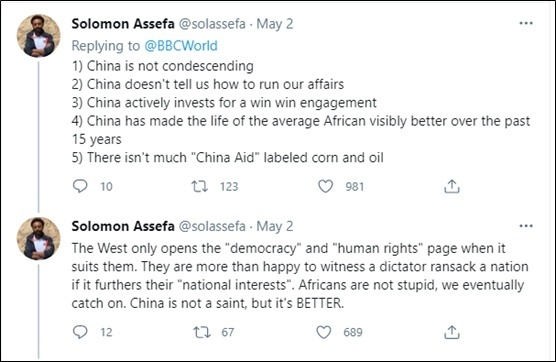Open the more options menu on first tweet
The image size is (556, 362).
coord(526,23)
